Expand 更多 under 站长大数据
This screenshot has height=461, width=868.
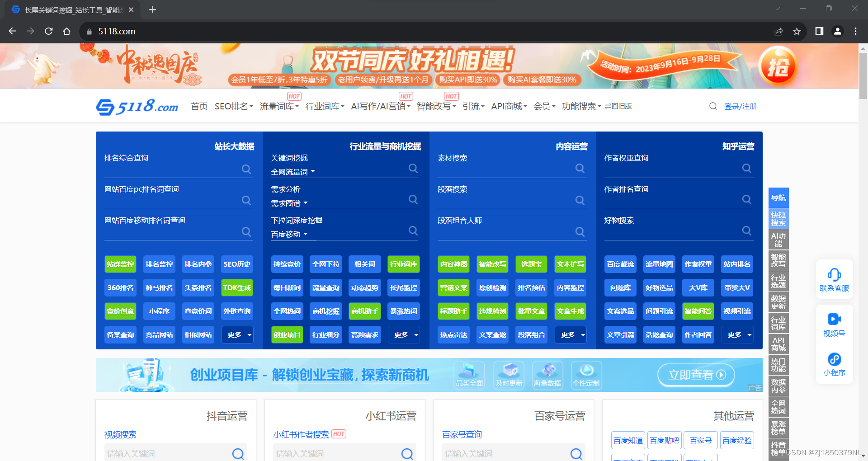pos(237,335)
